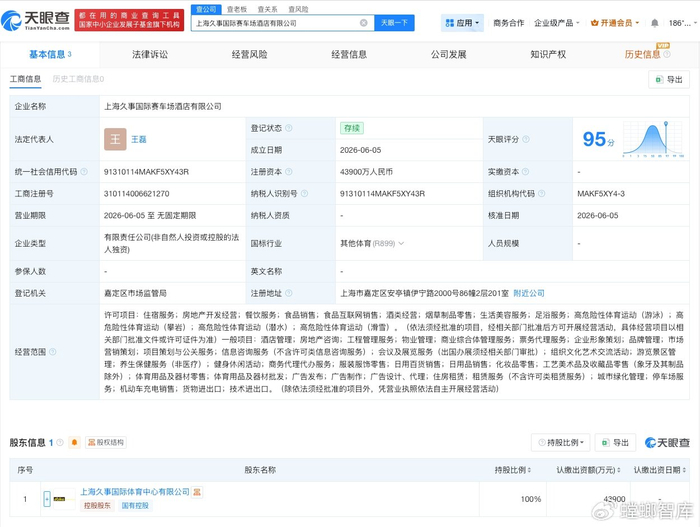Image resolution: width=700 pixels, height=527 pixels.
Task: Open legal representative 王磊 link
Action: (139, 139)
